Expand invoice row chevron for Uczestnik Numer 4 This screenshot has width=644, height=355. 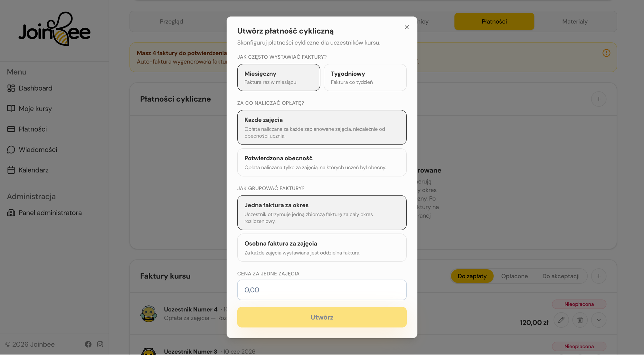599,320
